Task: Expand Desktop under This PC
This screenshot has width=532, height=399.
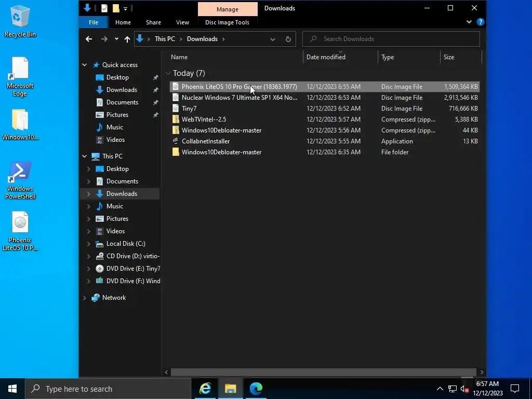Action: click(88, 169)
